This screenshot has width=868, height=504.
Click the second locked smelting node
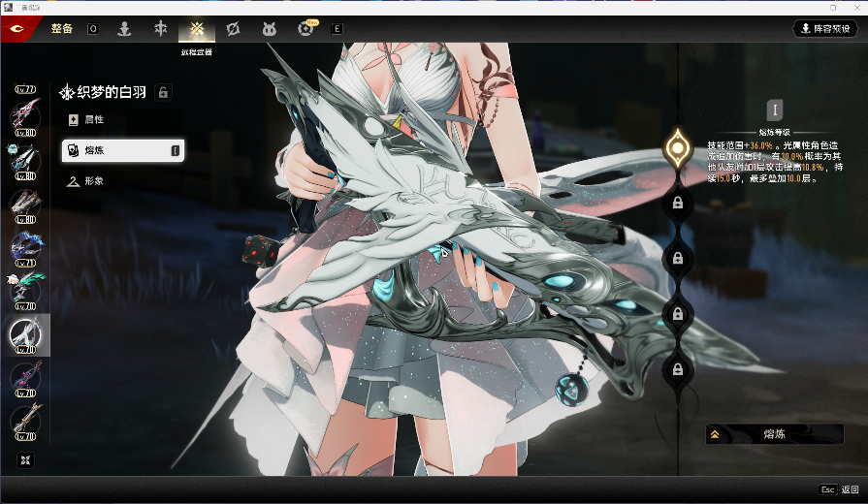(677, 258)
